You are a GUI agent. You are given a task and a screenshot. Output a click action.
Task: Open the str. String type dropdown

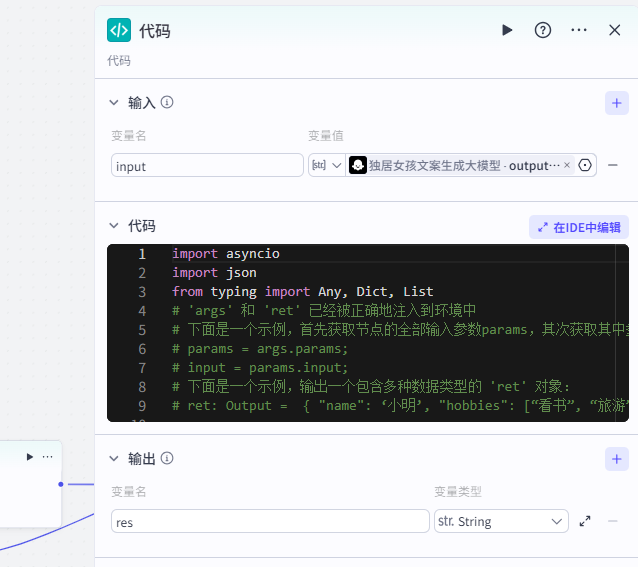501,521
